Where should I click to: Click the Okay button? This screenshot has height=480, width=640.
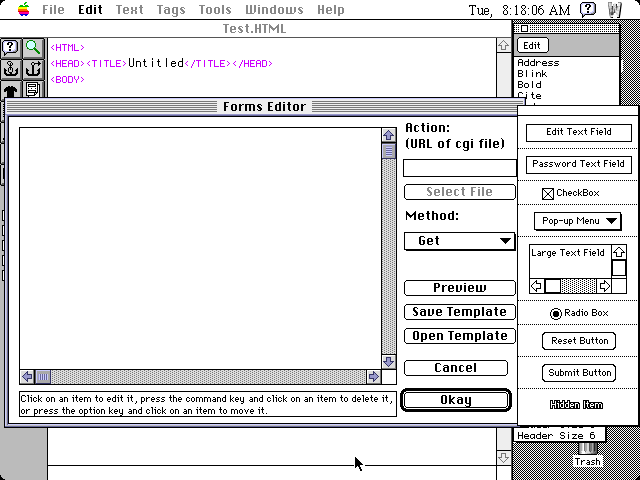[456, 400]
